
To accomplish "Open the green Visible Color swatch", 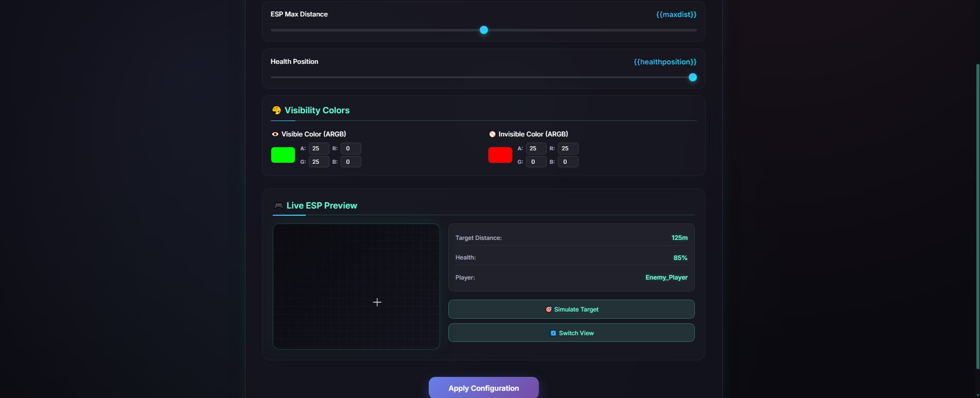I will coord(283,155).
